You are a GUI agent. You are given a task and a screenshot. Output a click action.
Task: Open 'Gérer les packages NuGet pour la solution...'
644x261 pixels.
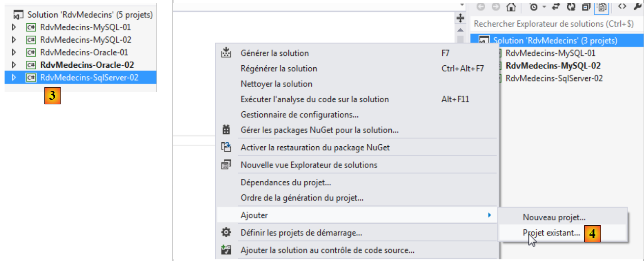click(x=320, y=130)
